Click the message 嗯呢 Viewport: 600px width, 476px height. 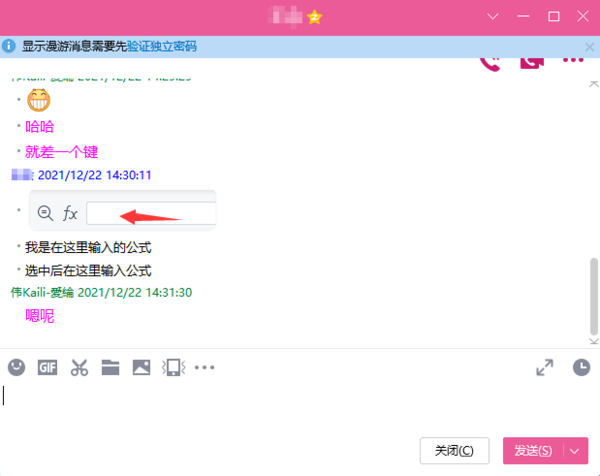[40, 316]
